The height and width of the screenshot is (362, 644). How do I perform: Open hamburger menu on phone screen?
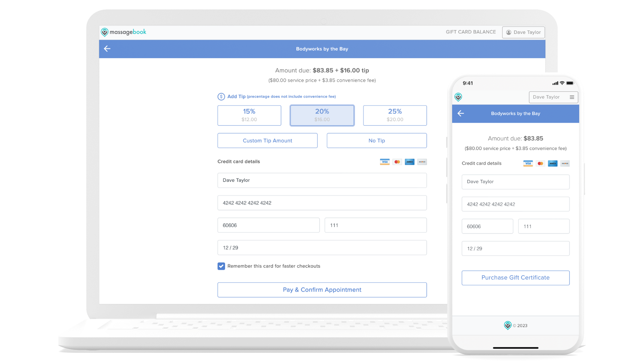tap(572, 97)
